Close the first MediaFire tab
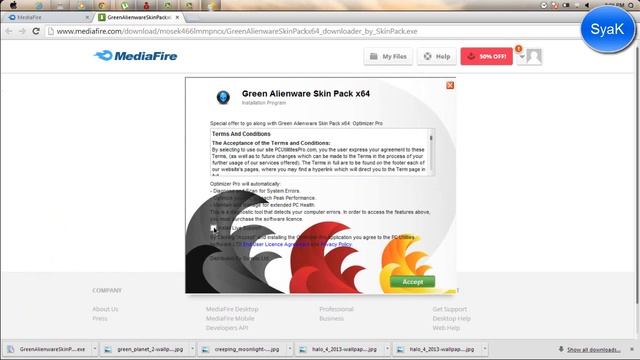 coord(87,18)
